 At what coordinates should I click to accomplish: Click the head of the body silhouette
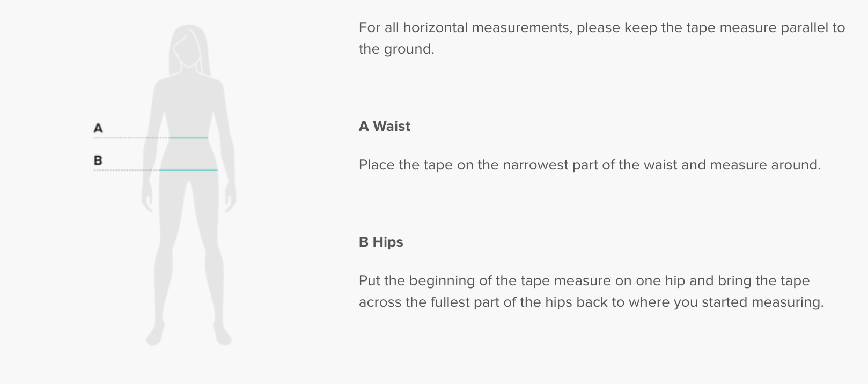(x=189, y=46)
